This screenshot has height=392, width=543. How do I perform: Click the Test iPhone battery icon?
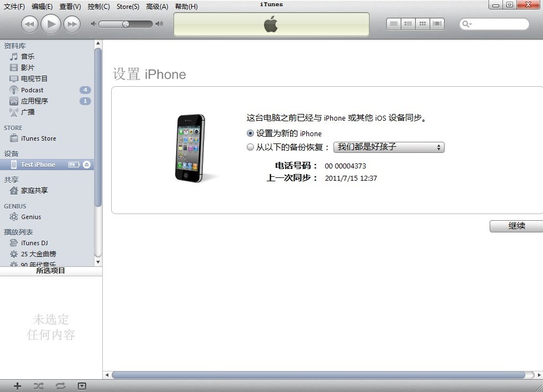(74, 165)
